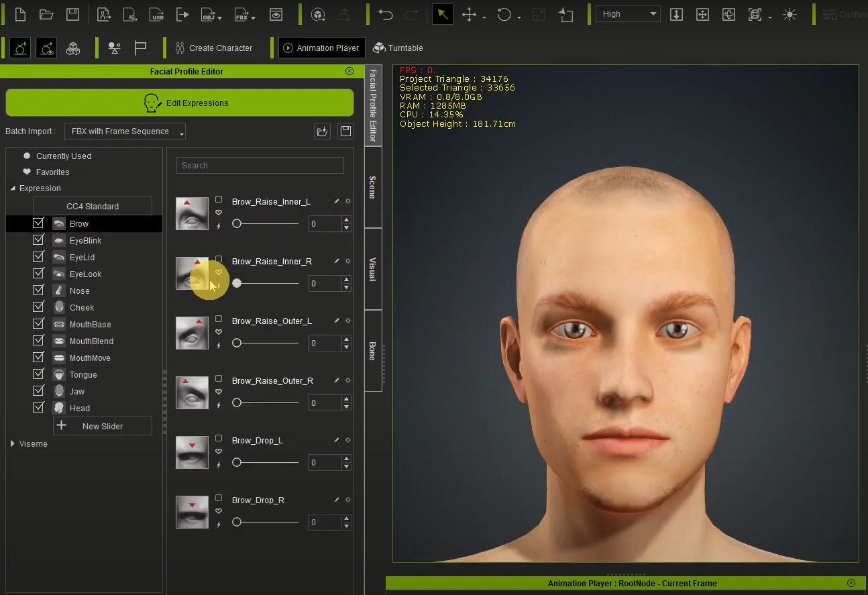This screenshot has width=868, height=595.
Task: Click the Edit Expressions button
Action: tap(180, 103)
